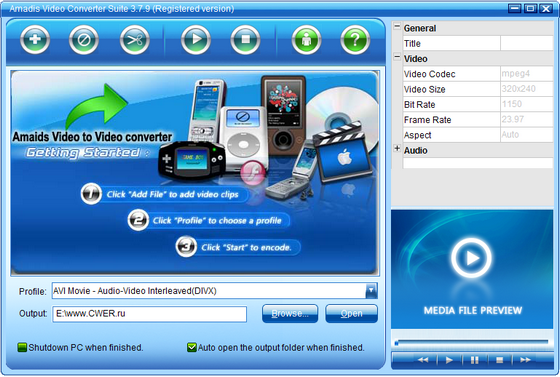The image size is (560, 377).
Task: Click the Remove file crossed-circle icon
Action: click(84, 40)
